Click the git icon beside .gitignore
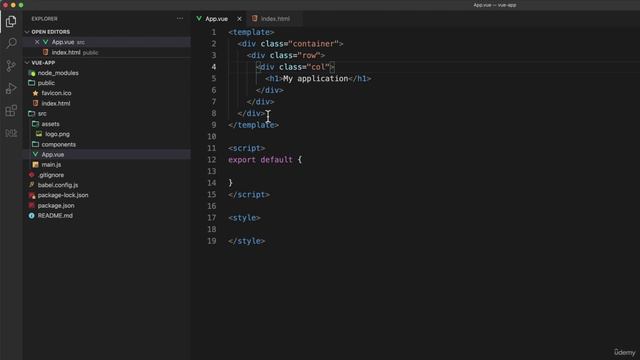This screenshot has width=640, height=360. click(x=31, y=175)
